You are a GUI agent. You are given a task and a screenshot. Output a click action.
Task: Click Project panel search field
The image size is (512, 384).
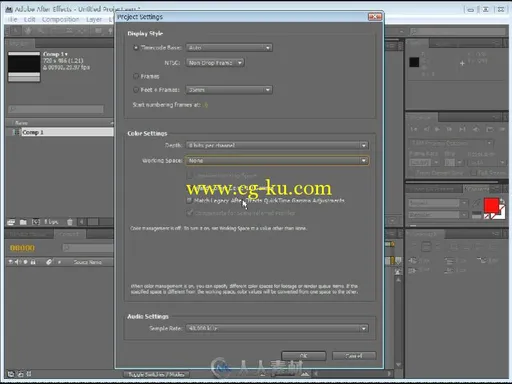56,109
